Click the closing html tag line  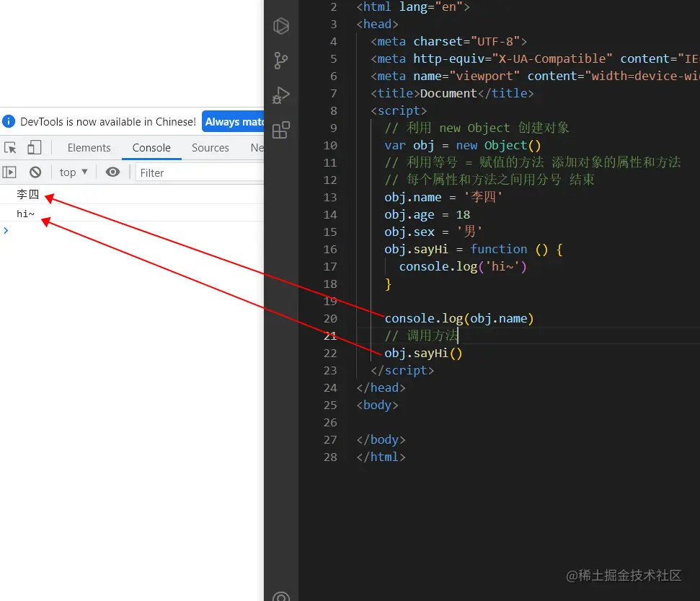381,457
